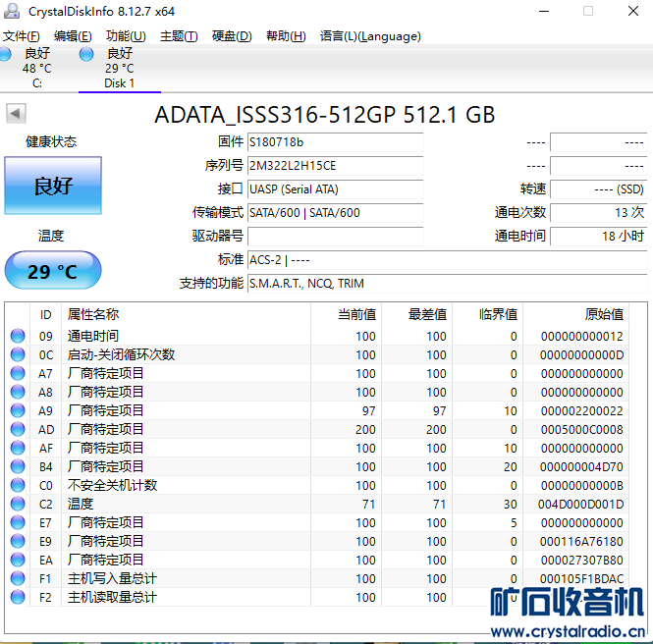
Task: Click the serial number field
Action: (x=334, y=166)
